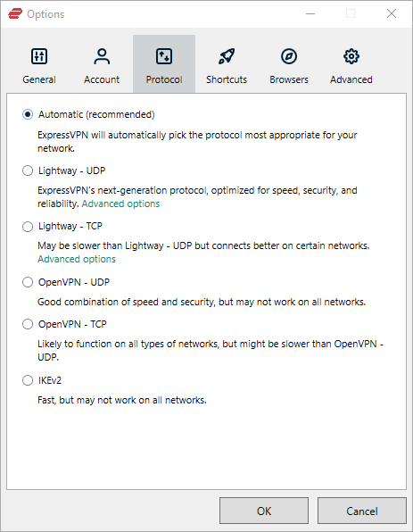Open the Browsers compass icon
The height and width of the screenshot is (532, 413).
click(x=289, y=56)
